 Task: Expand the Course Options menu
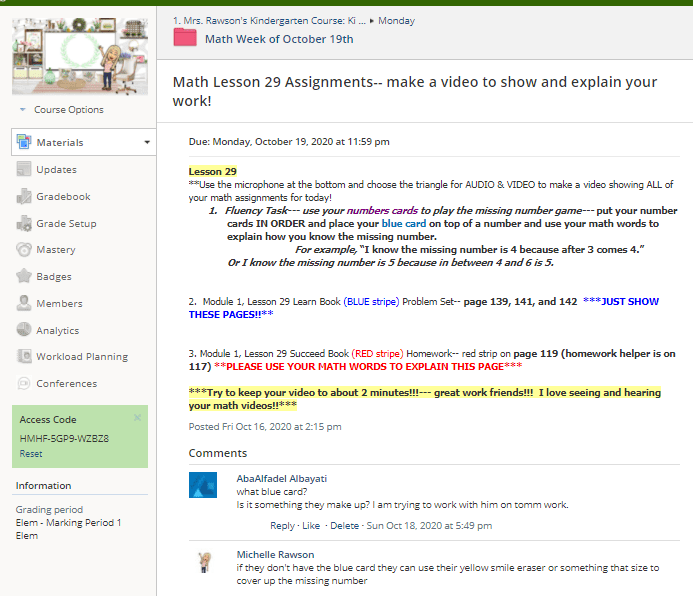coord(62,110)
